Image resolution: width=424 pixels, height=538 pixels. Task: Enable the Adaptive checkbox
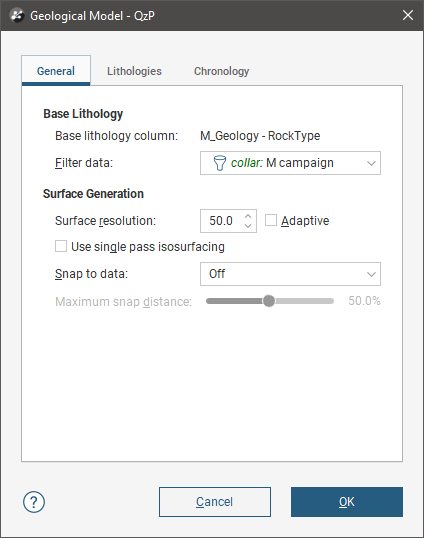271,220
